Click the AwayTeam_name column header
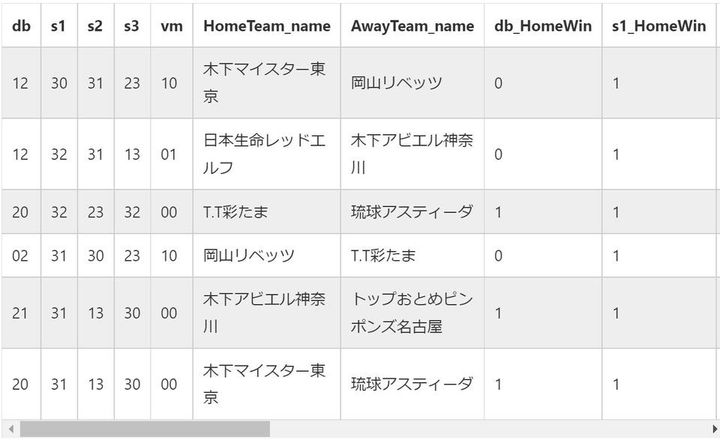Image resolution: width=720 pixels, height=440 pixels. tap(412, 27)
